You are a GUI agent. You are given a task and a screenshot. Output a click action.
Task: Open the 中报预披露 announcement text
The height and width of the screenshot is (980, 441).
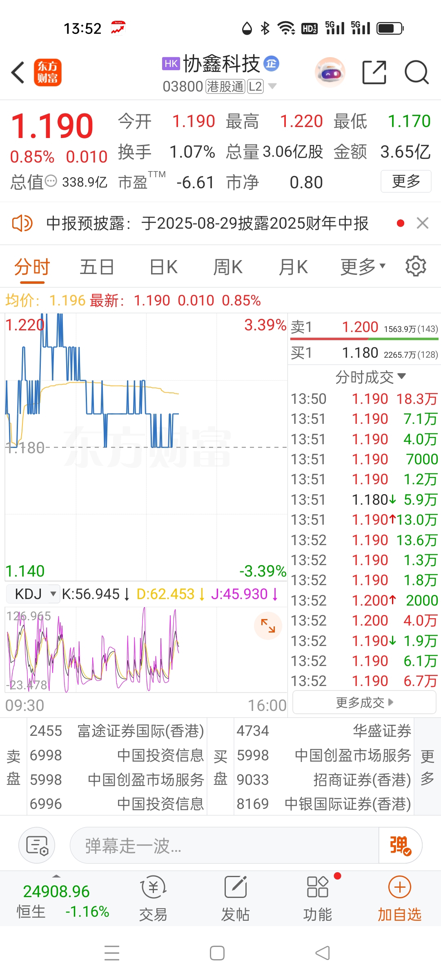pyautogui.click(x=207, y=223)
